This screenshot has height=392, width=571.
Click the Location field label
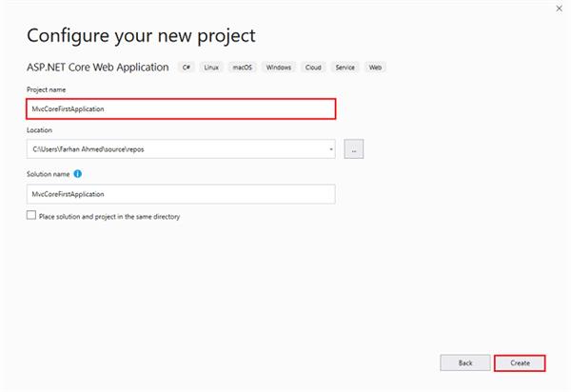(39, 129)
